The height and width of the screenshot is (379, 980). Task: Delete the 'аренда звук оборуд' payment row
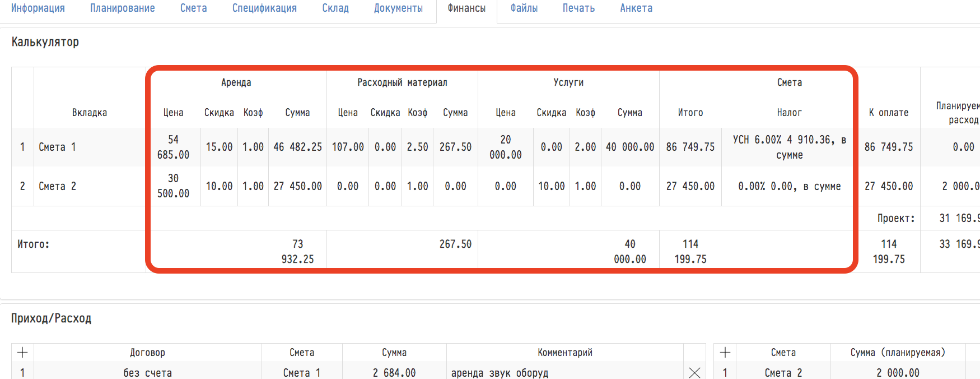694,372
